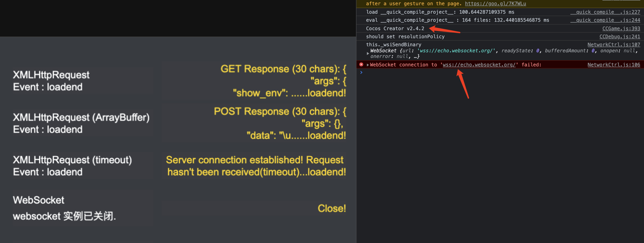644x243 pixels.
Task: Expand the WebSocket object details
Action: pyautogui.click(x=368, y=53)
